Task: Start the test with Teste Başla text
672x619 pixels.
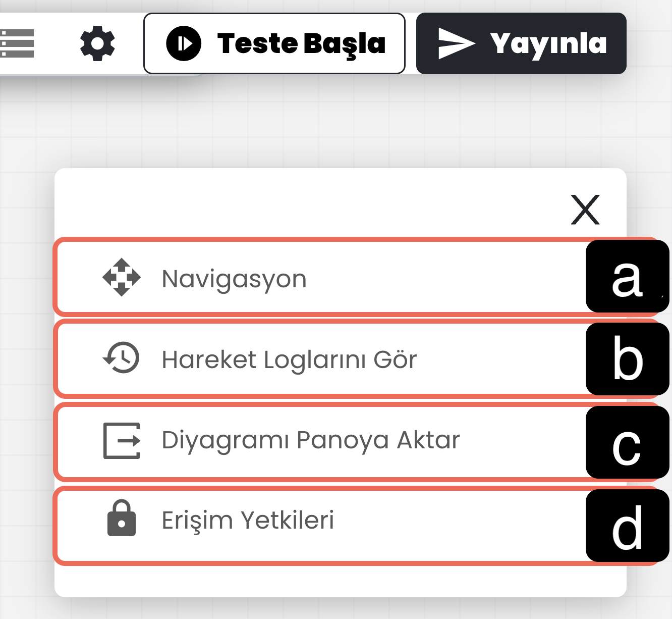Action: tap(301, 43)
